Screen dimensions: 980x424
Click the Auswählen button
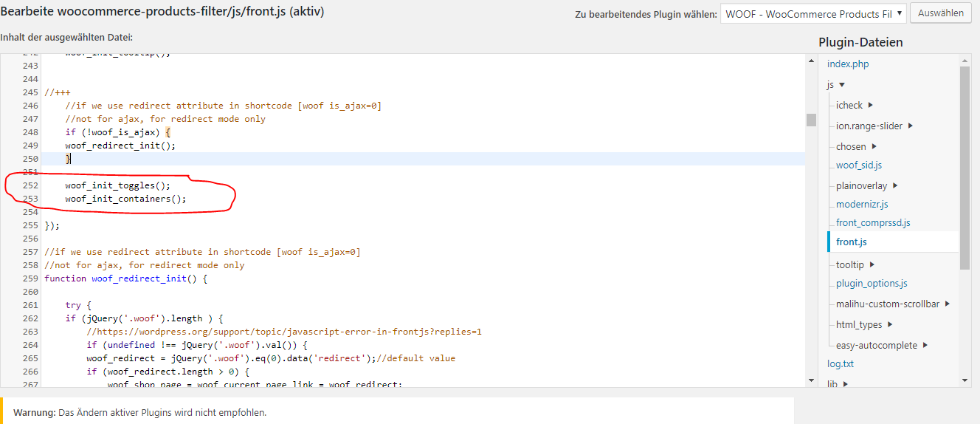[940, 13]
